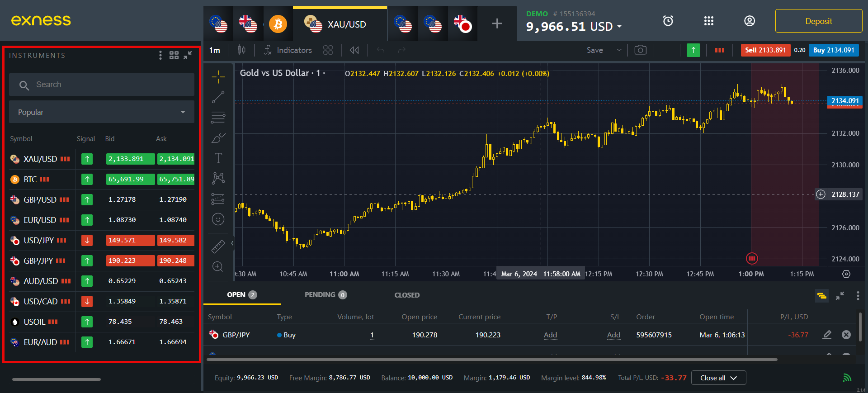868x393 pixels.
Task: Click the Deposit button
Action: 818,21
